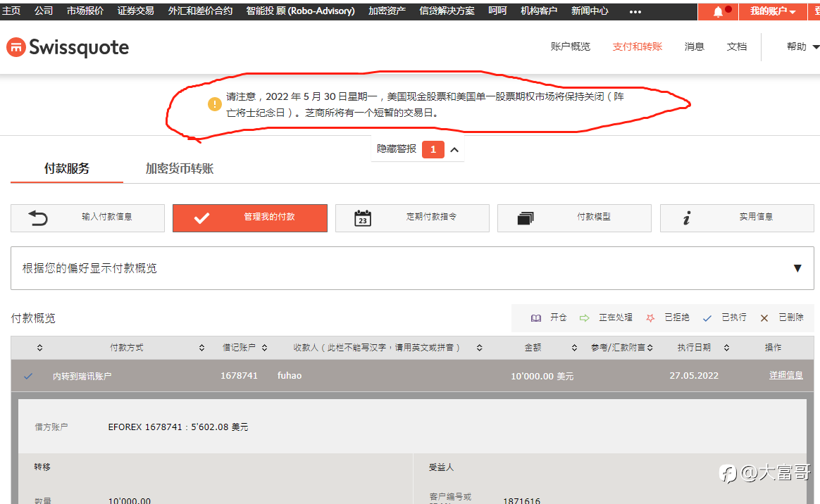Sort the 借记账户 column

click(265, 348)
